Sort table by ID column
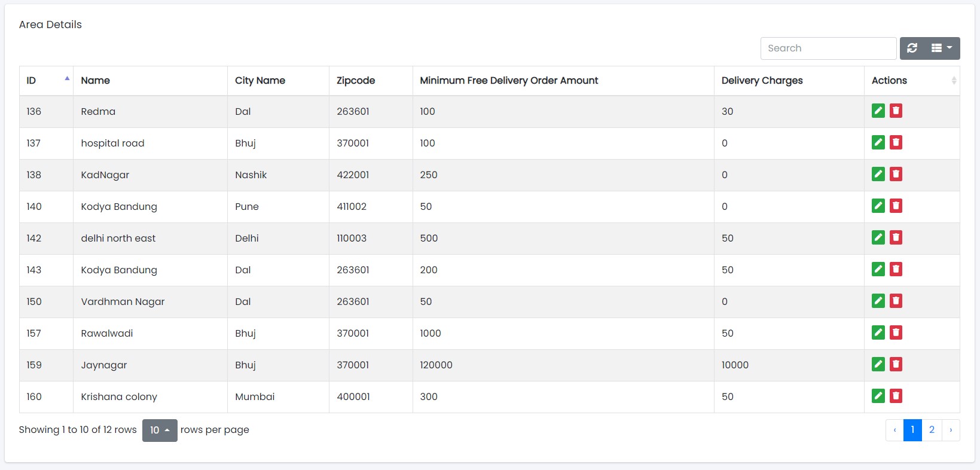 [x=46, y=81]
